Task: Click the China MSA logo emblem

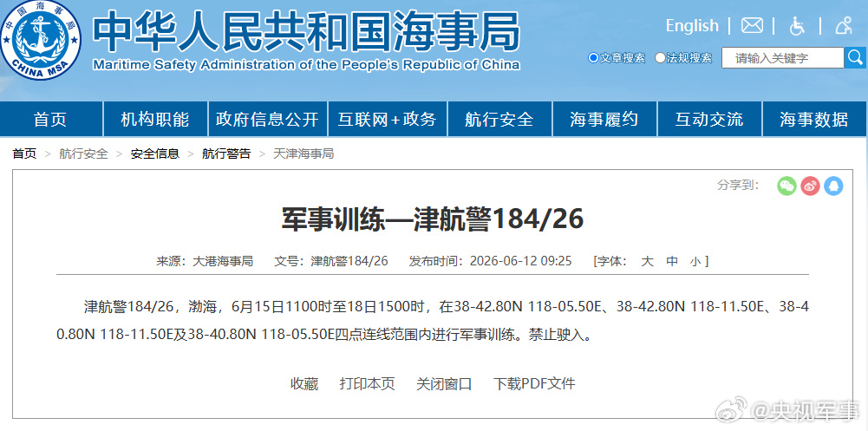Action: 40,39
